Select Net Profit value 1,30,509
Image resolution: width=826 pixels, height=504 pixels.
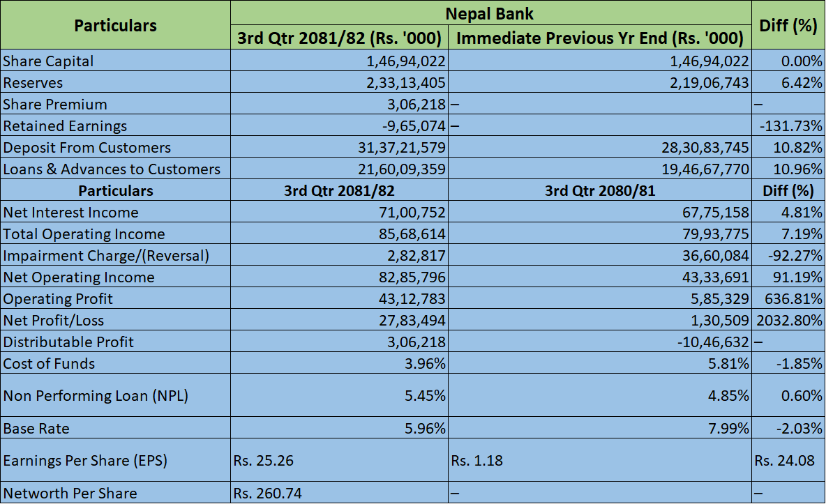pos(719,320)
